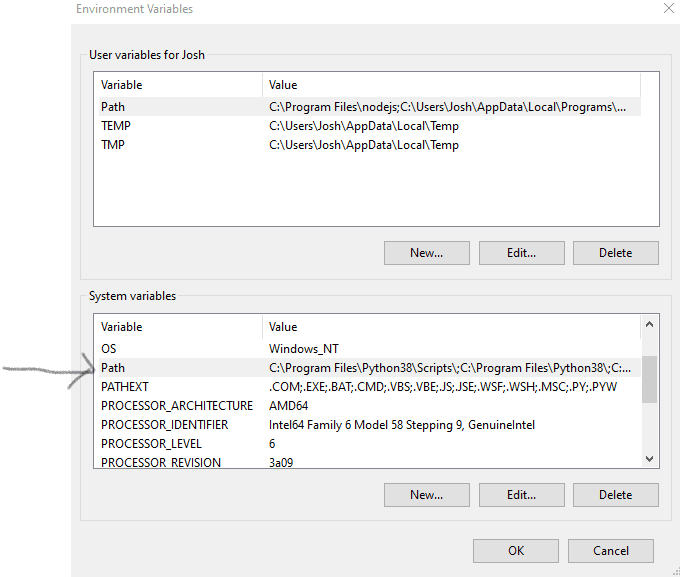
Task: Close the Environment Variables dialog
Action: [x=668, y=8]
